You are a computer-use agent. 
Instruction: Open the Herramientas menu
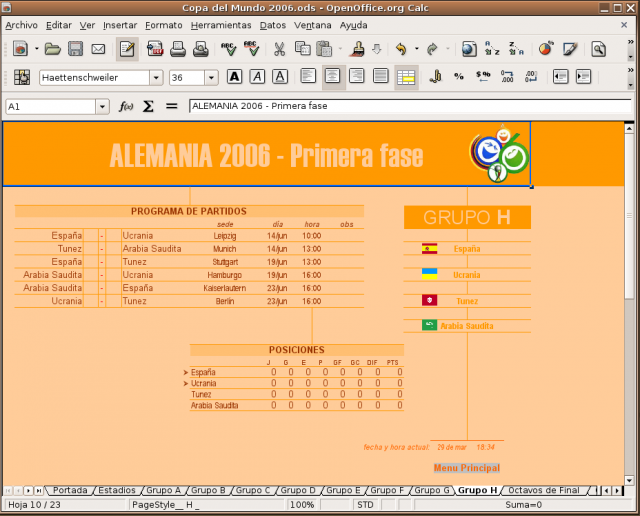(221, 25)
